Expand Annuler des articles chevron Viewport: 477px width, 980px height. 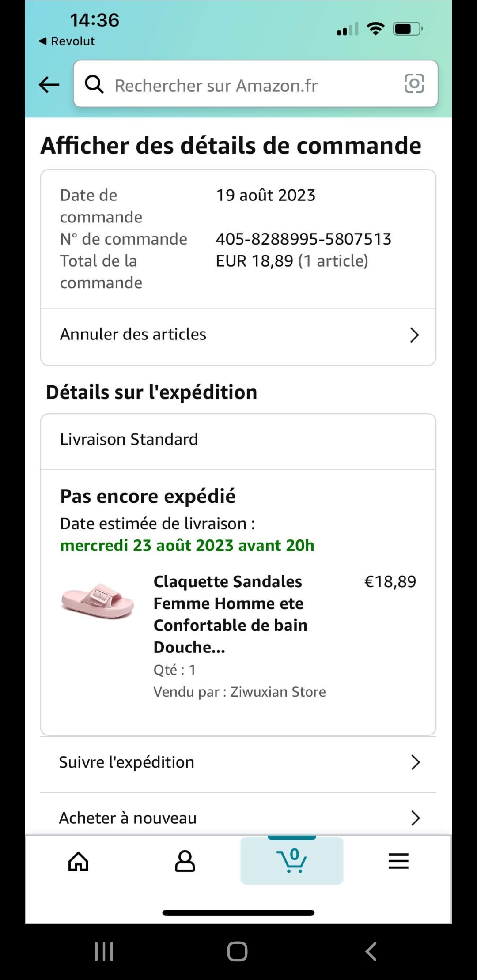pyautogui.click(x=414, y=335)
